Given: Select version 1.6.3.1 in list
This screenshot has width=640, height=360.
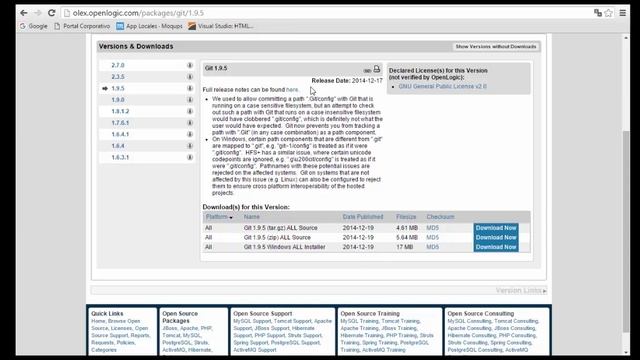Looking at the screenshot, I should click(x=120, y=157).
